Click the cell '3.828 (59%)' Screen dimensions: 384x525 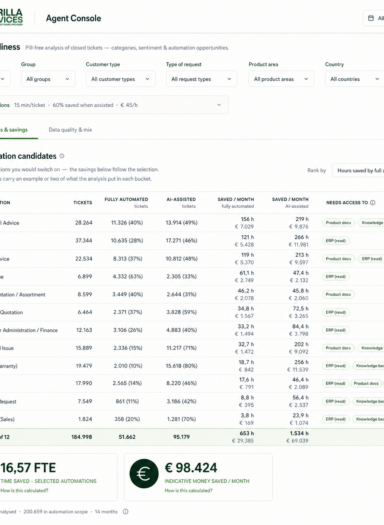[x=182, y=312]
